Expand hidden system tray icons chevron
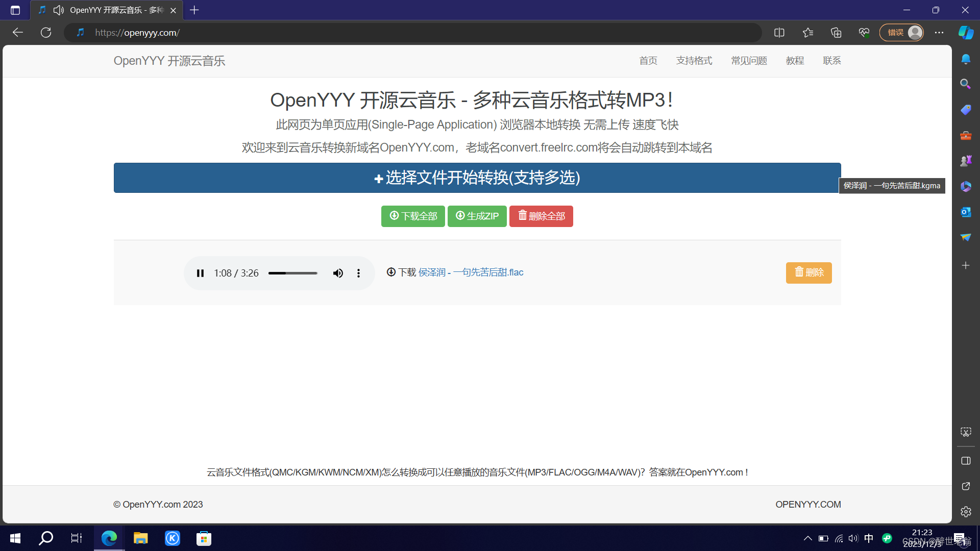The width and height of the screenshot is (980, 551). (x=807, y=538)
